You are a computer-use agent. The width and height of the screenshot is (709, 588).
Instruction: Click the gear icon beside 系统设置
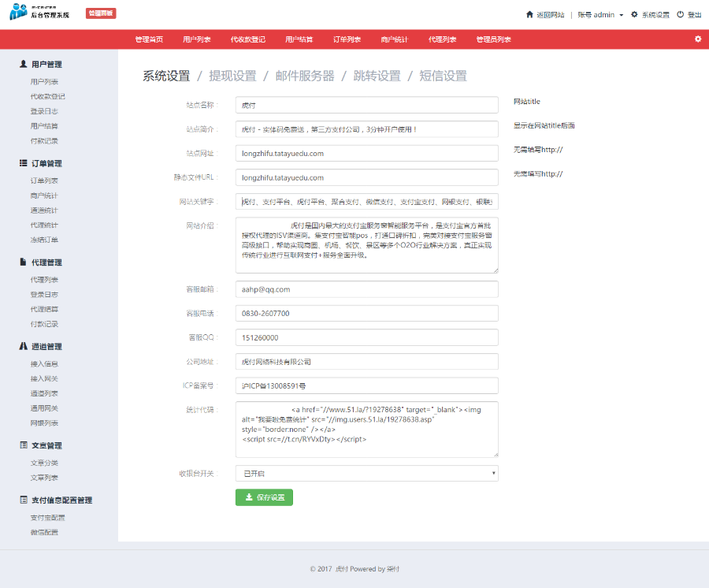pyautogui.click(x=634, y=14)
